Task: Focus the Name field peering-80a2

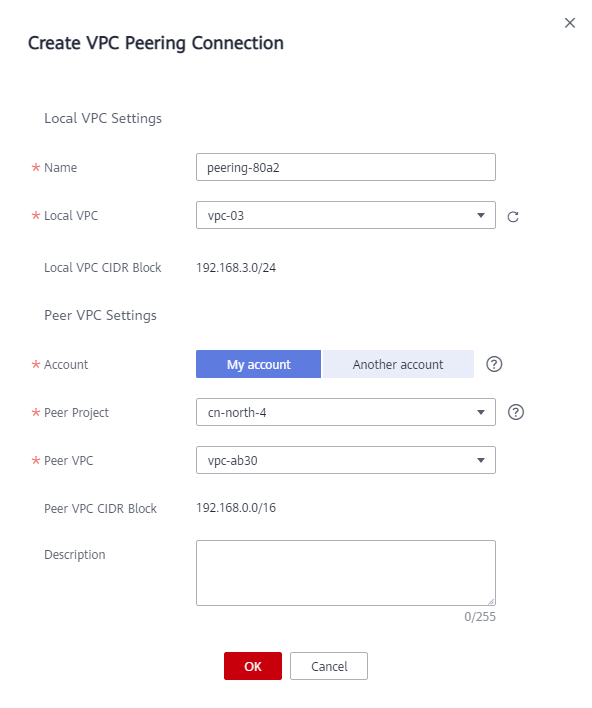Action: pyautogui.click(x=345, y=167)
